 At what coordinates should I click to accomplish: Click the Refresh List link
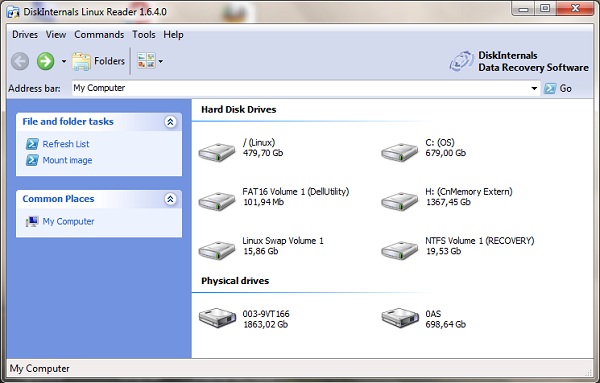pos(66,144)
